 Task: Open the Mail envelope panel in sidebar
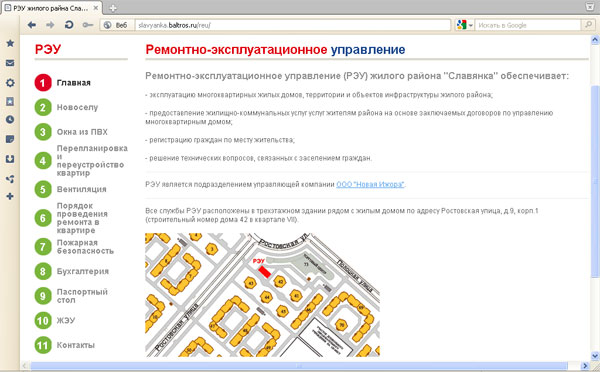(x=10, y=63)
